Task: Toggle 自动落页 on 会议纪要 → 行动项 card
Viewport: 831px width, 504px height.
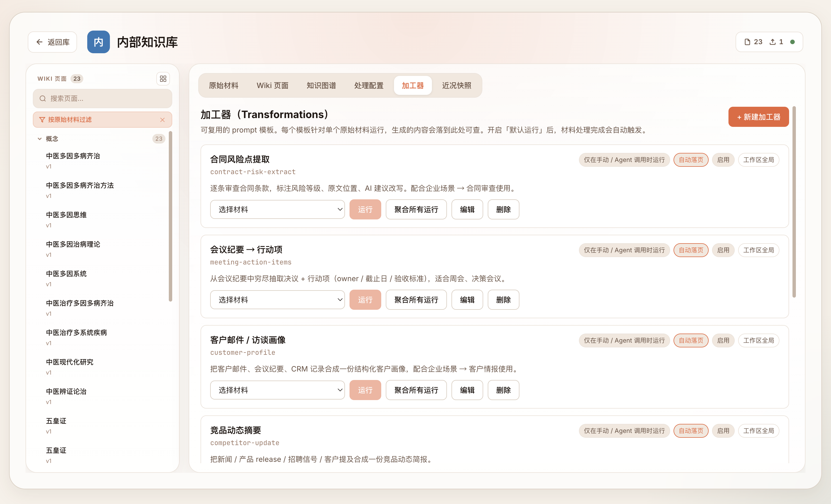Action: click(691, 250)
